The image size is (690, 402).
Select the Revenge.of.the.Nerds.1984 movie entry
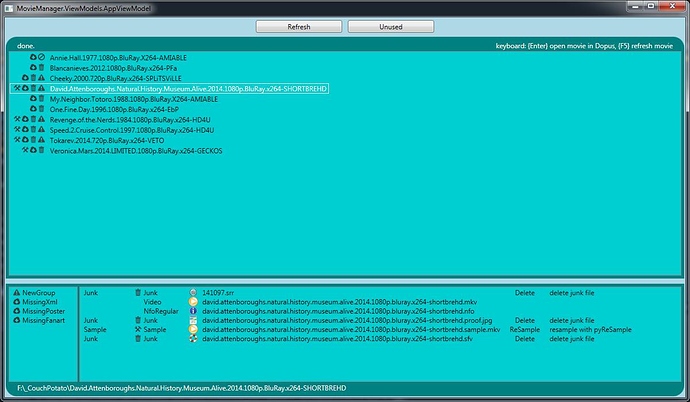click(x=130, y=120)
